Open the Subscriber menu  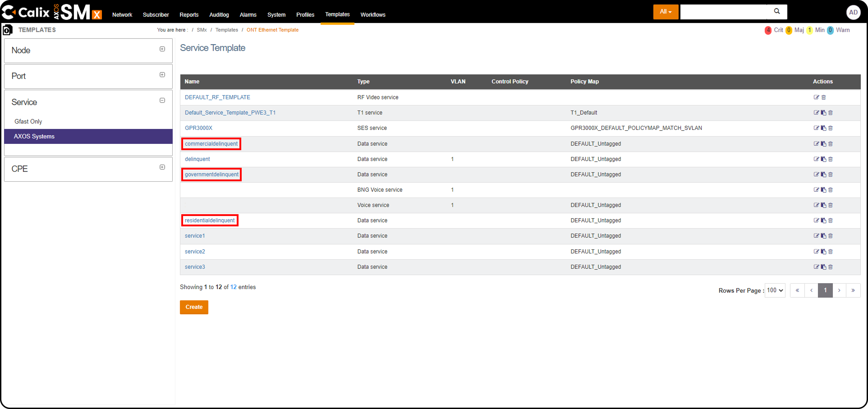pyautogui.click(x=156, y=15)
